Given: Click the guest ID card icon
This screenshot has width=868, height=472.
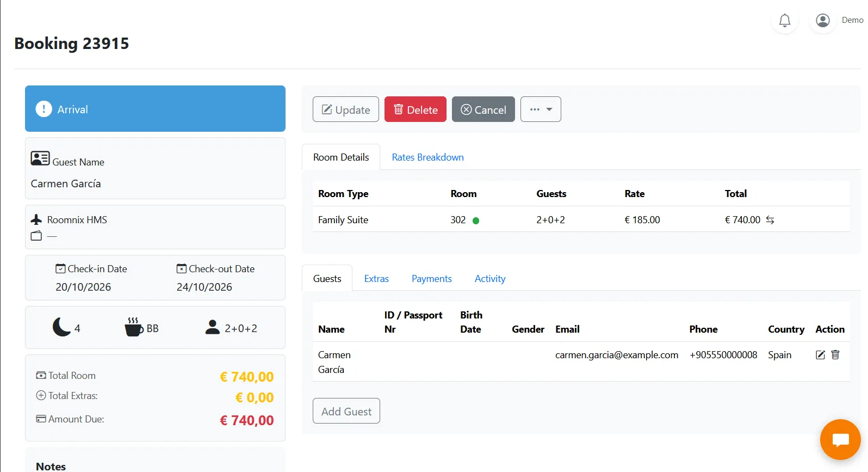Looking at the screenshot, I should tap(40, 158).
